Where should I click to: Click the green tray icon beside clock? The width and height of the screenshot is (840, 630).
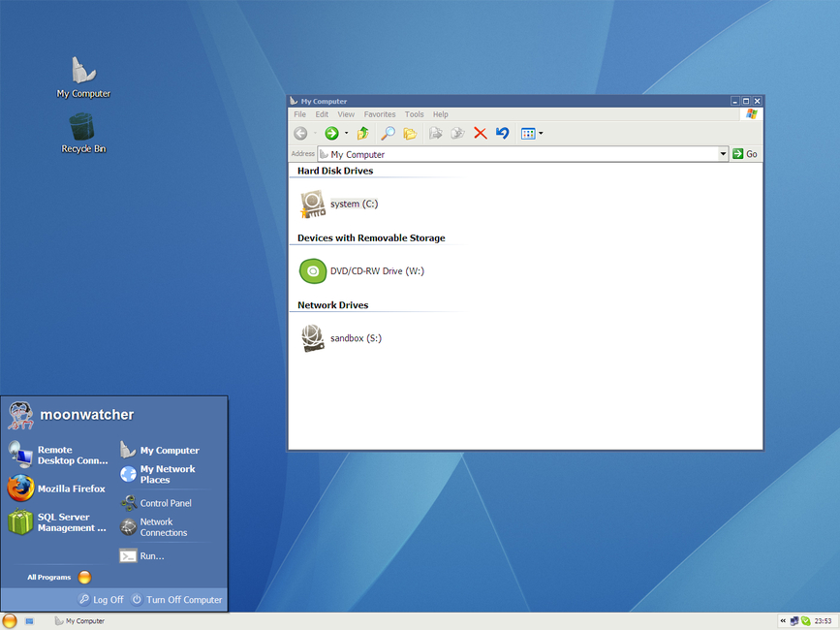point(806,621)
